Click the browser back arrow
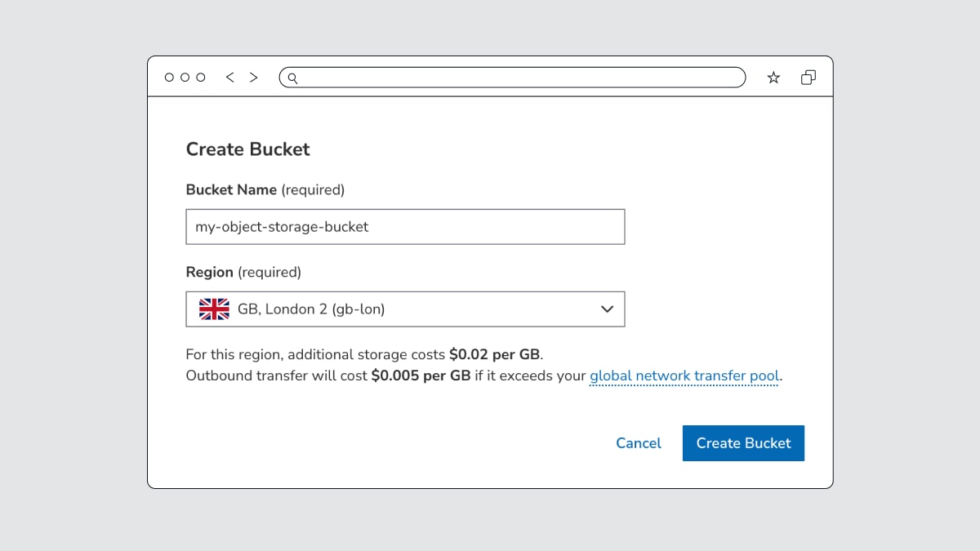The image size is (980, 551). point(229,77)
